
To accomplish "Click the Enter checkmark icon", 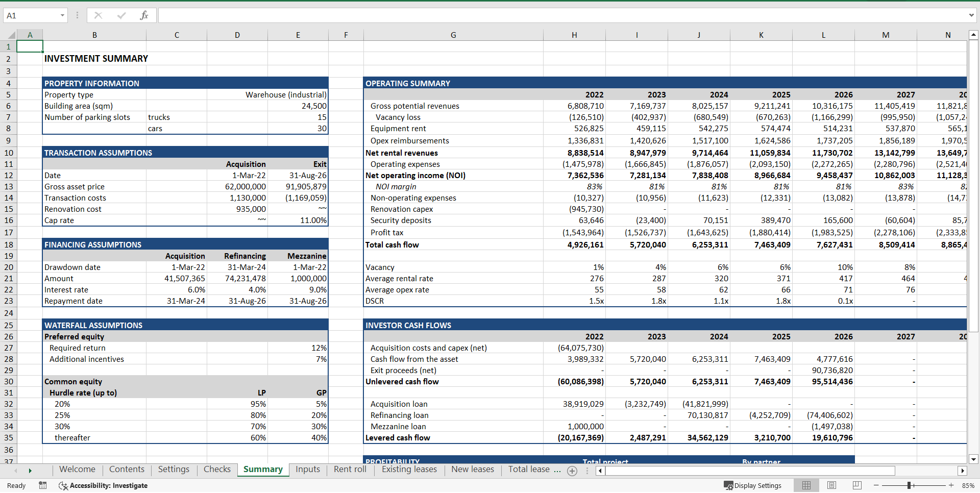I will (x=121, y=15).
